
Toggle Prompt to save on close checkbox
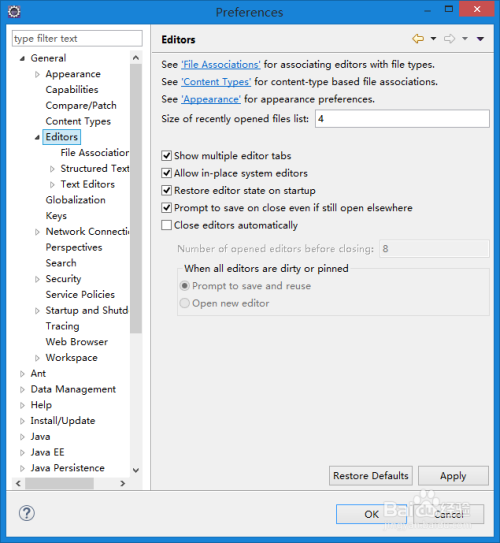click(x=167, y=208)
